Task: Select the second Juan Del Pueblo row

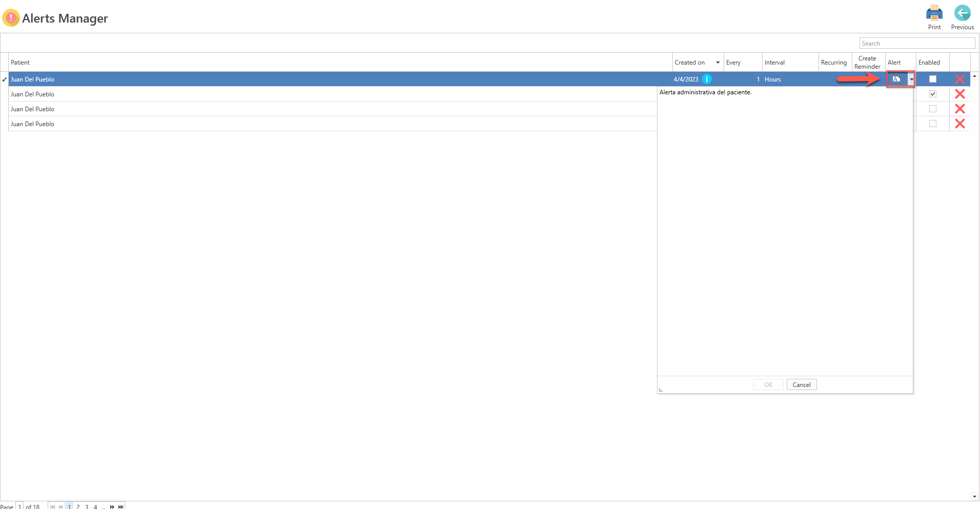Action: tap(333, 94)
